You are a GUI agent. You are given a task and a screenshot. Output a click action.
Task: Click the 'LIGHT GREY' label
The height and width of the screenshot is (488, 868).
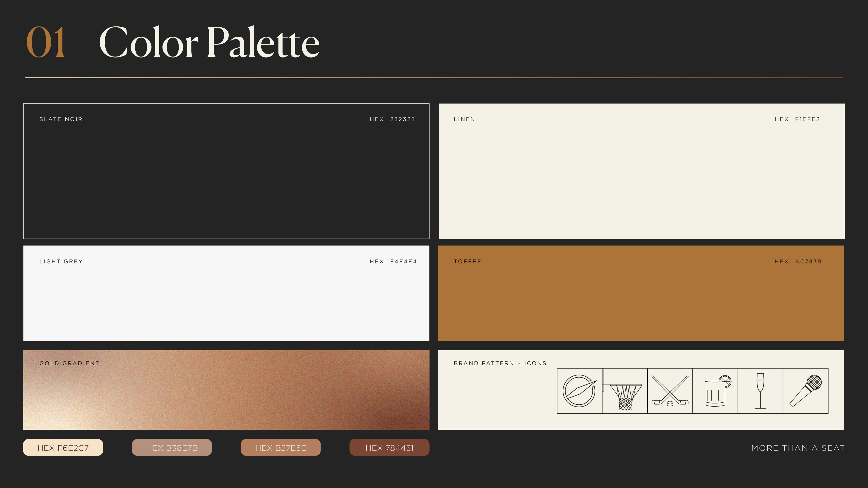coord(61,261)
